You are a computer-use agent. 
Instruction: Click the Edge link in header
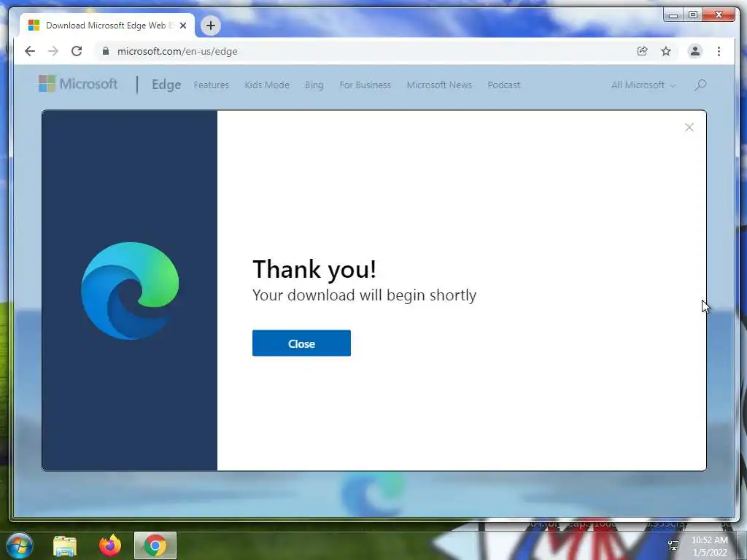[x=166, y=85]
